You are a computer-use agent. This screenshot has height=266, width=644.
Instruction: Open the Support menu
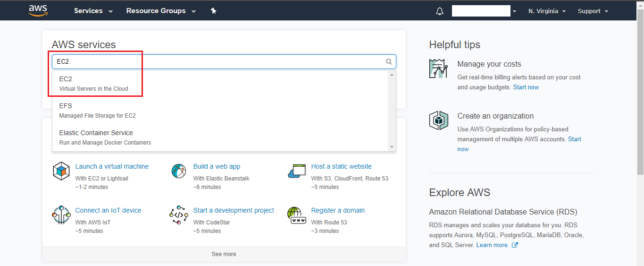click(x=593, y=11)
